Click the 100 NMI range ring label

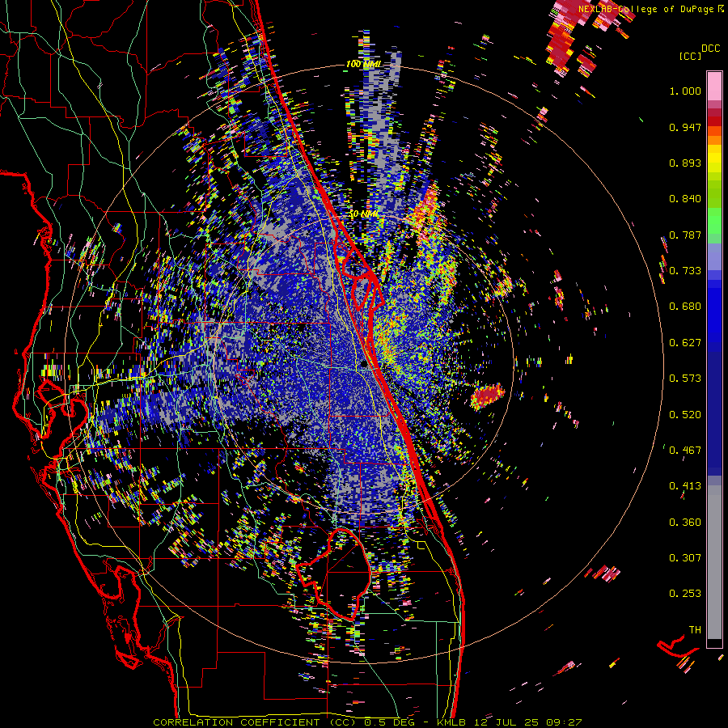coord(363,64)
